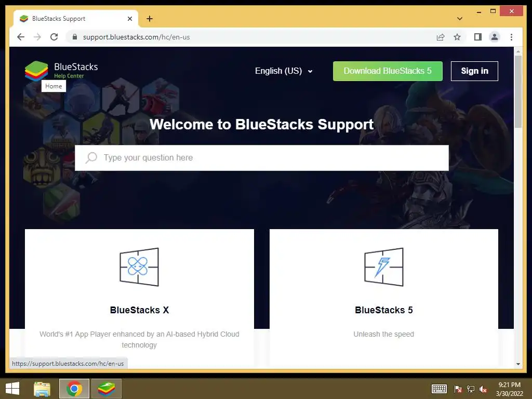Click scrollbar up arrow

(x=518, y=51)
